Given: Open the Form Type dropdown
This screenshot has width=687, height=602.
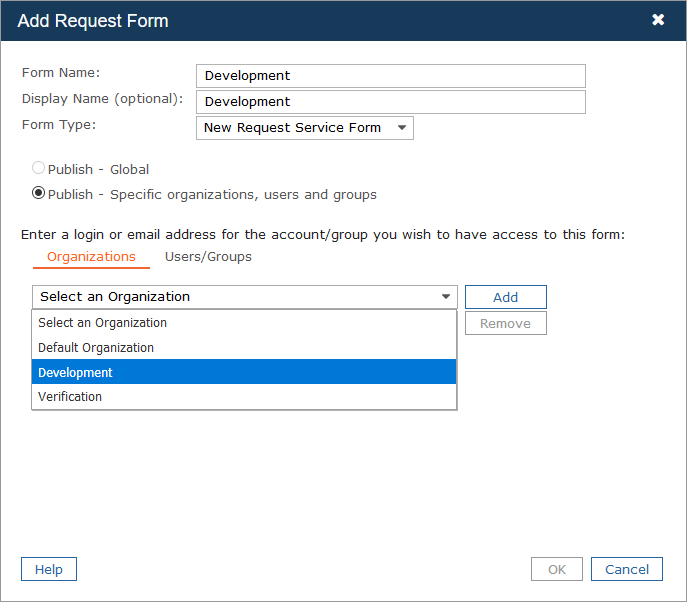Looking at the screenshot, I should (305, 128).
